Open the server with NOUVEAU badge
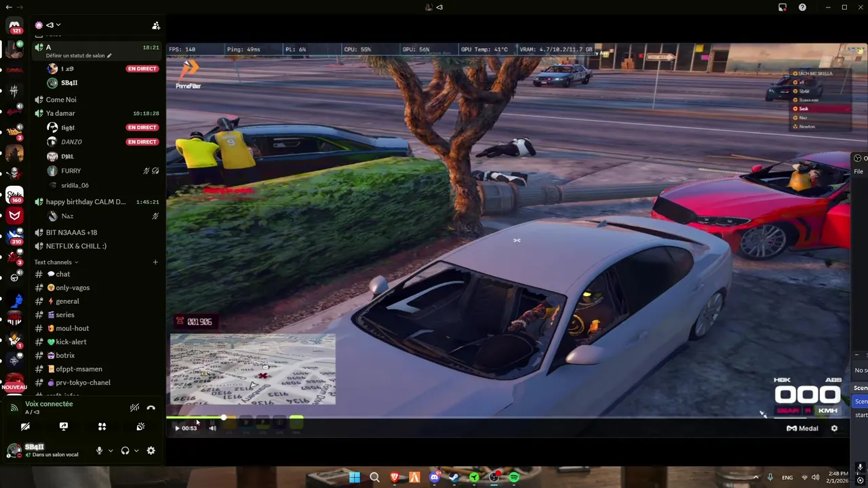The height and width of the screenshot is (488, 868). (x=14, y=380)
